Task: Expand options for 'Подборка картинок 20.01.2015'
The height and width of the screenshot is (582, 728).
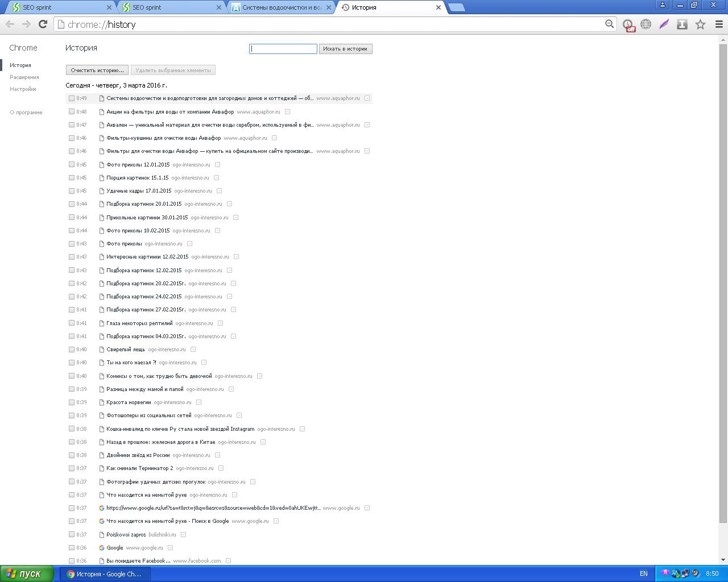Action: [229, 204]
